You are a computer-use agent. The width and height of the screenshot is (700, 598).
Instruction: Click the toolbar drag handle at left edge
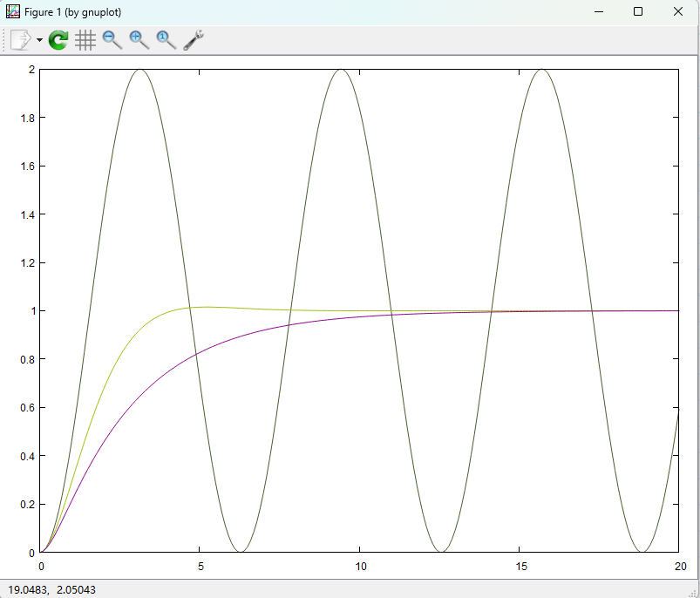click(x=4, y=40)
